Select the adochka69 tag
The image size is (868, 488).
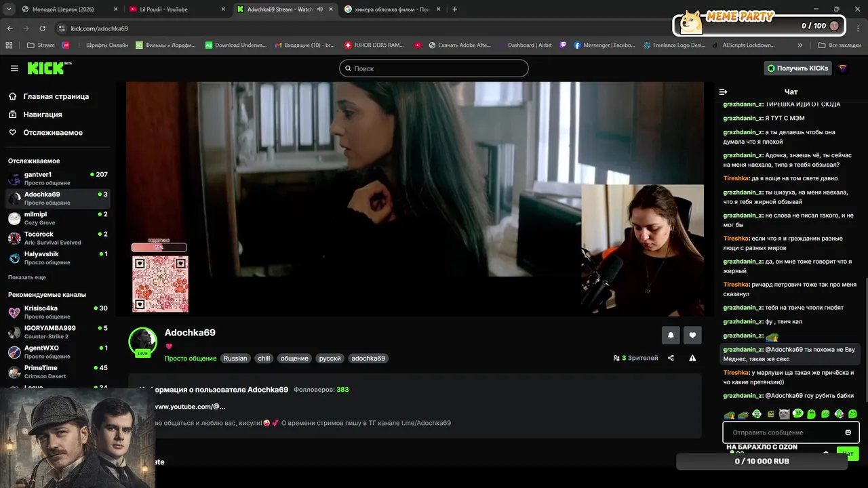[x=368, y=359]
